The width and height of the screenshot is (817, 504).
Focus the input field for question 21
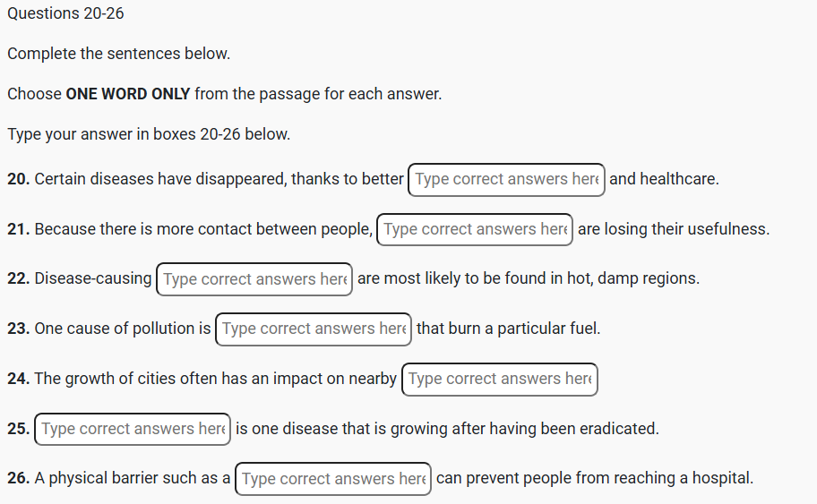click(475, 229)
